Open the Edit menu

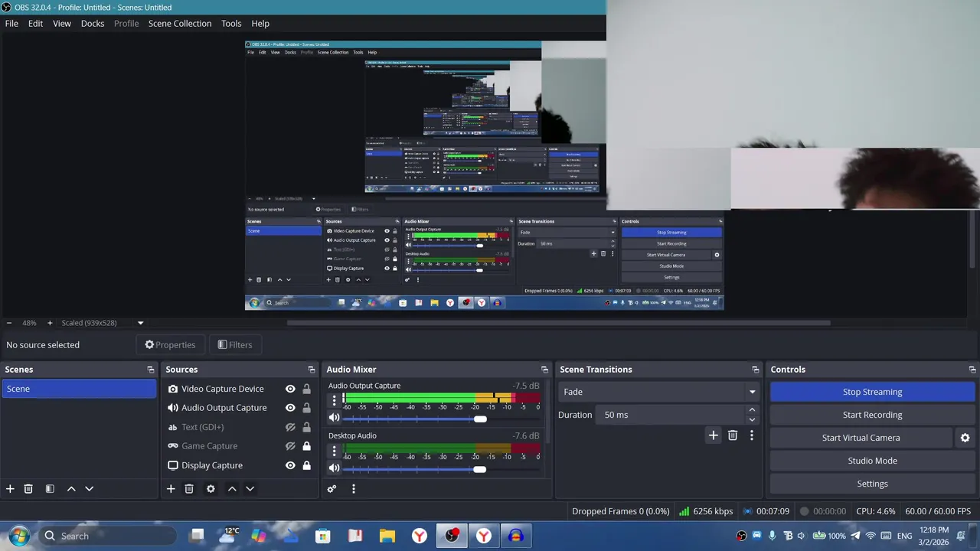coord(36,24)
